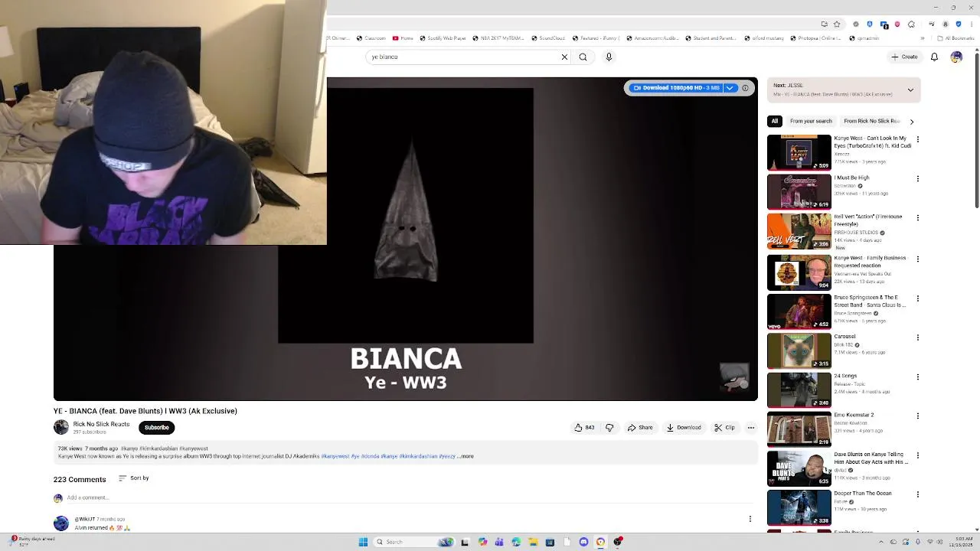Click the magnifier search button

click(583, 57)
